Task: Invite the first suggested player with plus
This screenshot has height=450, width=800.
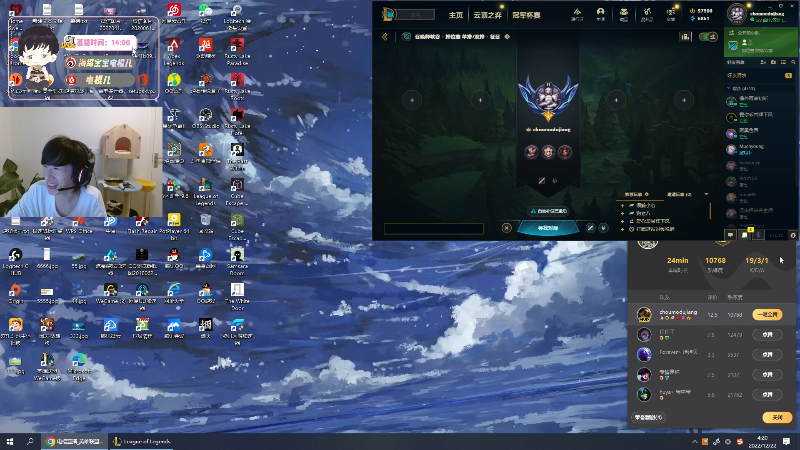Action: pyautogui.click(x=622, y=206)
